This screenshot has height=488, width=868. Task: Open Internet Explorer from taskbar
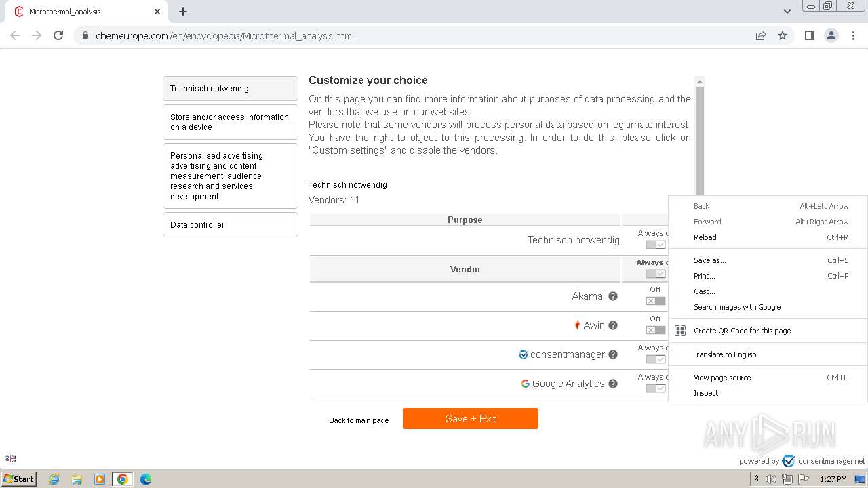(54, 479)
